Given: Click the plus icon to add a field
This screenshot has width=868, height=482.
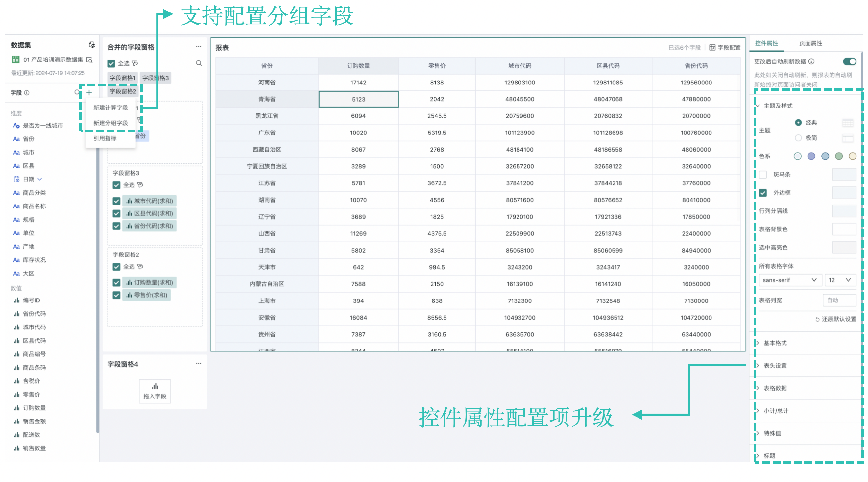Looking at the screenshot, I should (x=89, y=92).
